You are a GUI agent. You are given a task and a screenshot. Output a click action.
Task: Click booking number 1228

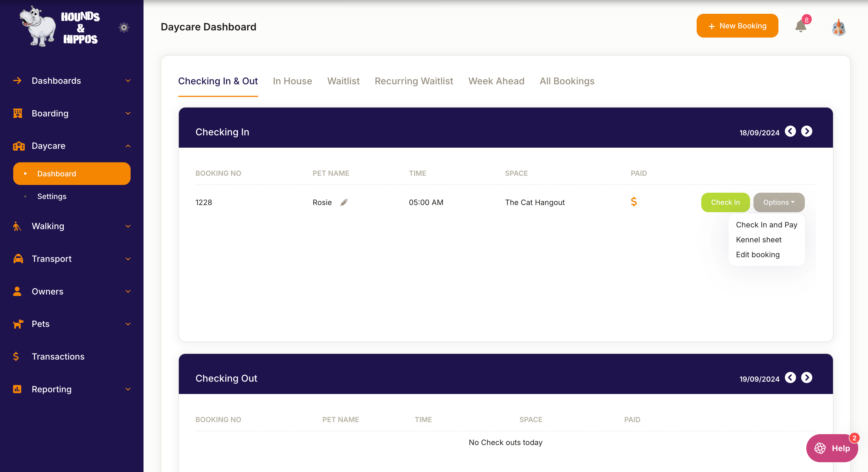pyautogui.click(x=204, y=202)
